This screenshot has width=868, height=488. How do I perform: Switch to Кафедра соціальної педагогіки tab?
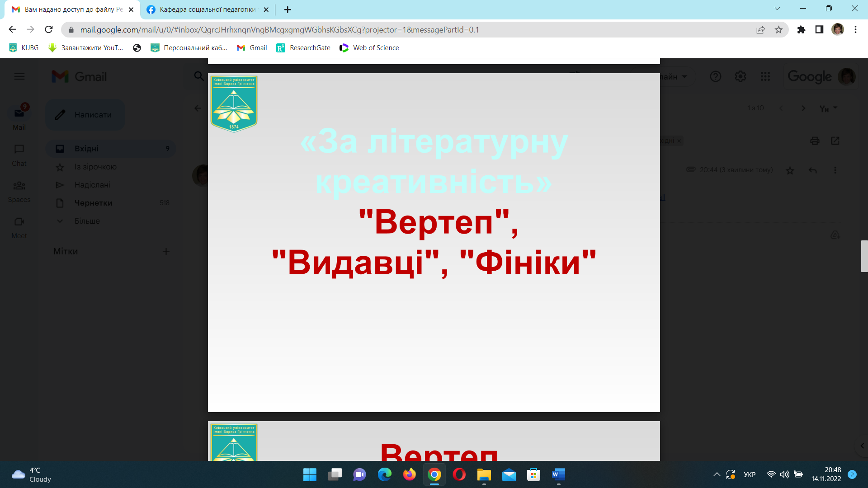pos(208,9)
